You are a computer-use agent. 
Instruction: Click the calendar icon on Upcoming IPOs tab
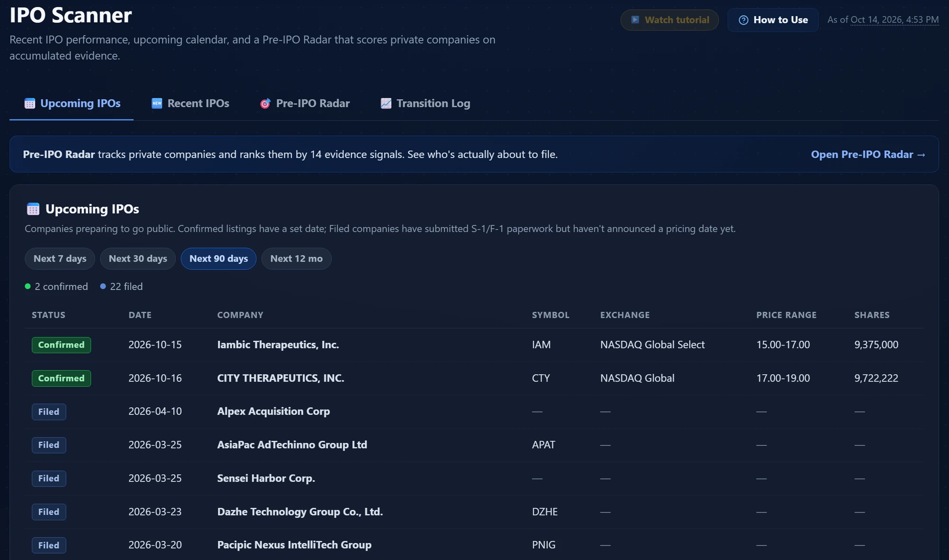point(30,103)
